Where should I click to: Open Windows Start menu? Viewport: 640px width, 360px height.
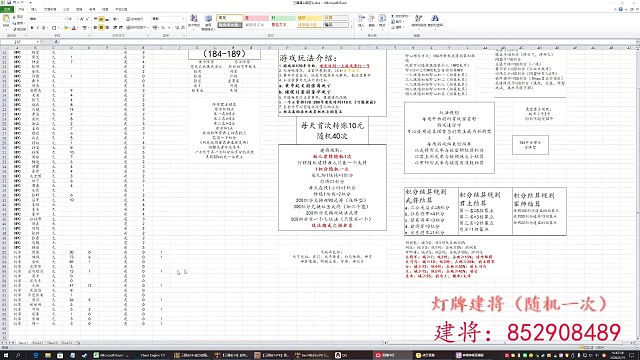6,356
